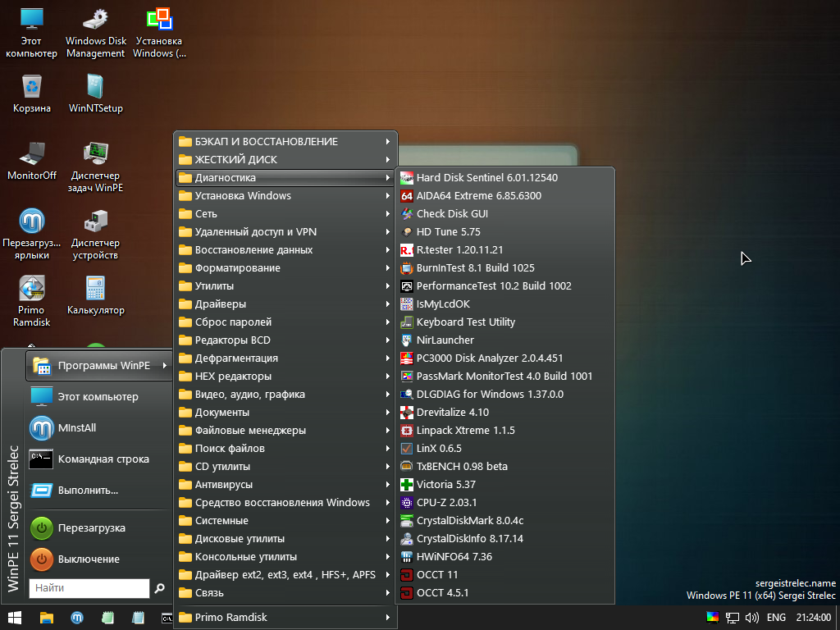Image resolution: width=840 pixels, height=630 pixels.
Task: Click the network tray icon
Action: [732, 618]
